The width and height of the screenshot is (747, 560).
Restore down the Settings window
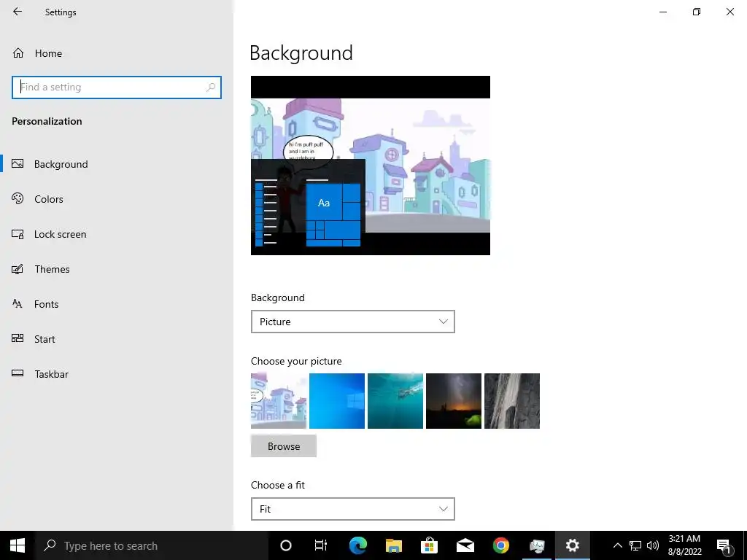tap(697, 12)
